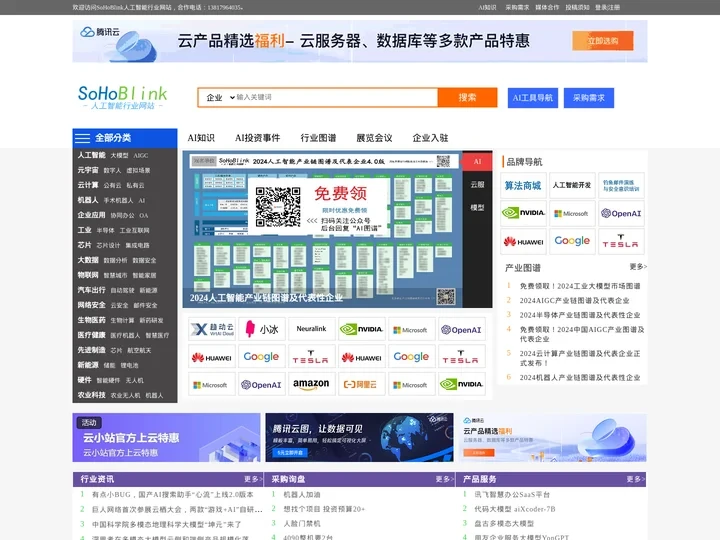Expand the 企业 search type dropdown
720x540 pixels.
[x=220, y=97]
